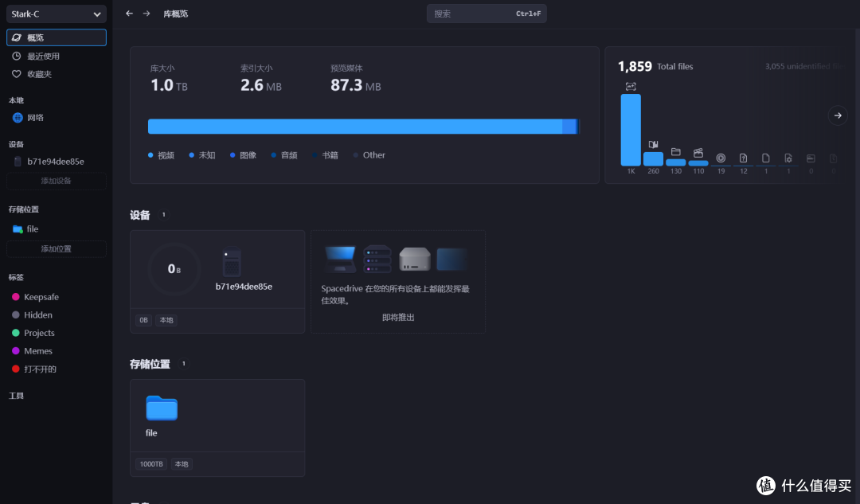Go back with the left arrow

click(x=130, y=14)
